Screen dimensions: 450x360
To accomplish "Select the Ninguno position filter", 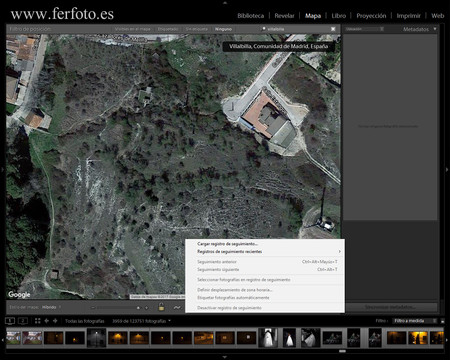I will coord(223,29).
